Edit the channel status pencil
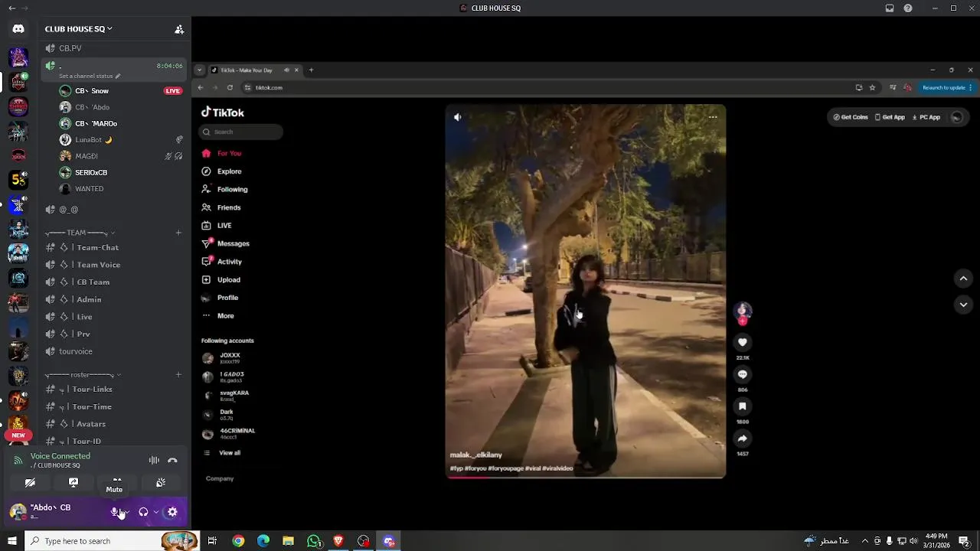This screenshot has width=980, height=551. (118, 76)
